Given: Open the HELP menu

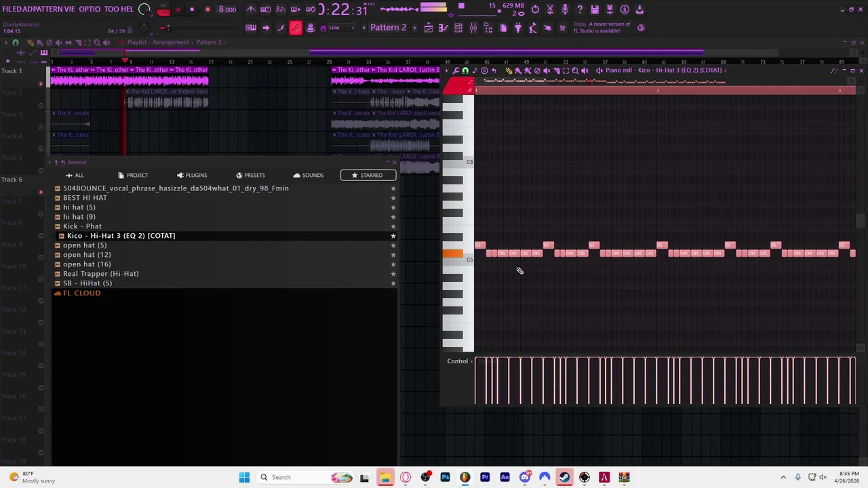Looking at the screenshot, I should click(x=127, y=9).
